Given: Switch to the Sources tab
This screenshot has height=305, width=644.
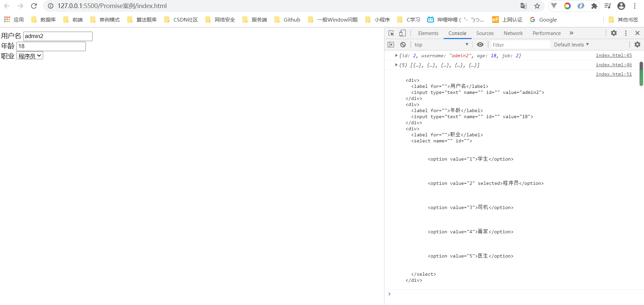Looking at the screenshot, I should (485, 33).
